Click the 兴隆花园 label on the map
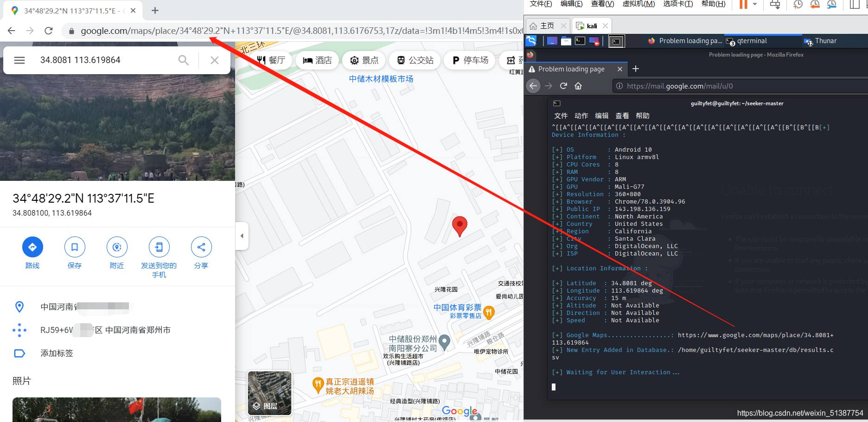This screenshot has width=868, height=422. pos(446,289)
